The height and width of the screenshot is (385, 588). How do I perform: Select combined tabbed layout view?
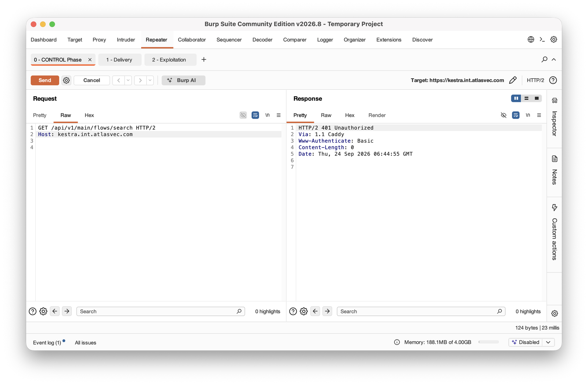pyautogui.click(x=537, y=98)
